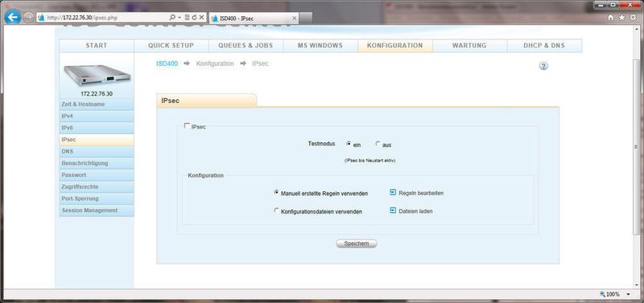Open the QUEUES & JOBS navigation tab
The height and width of the screenshot is (303, 644).
click(246, 46)
